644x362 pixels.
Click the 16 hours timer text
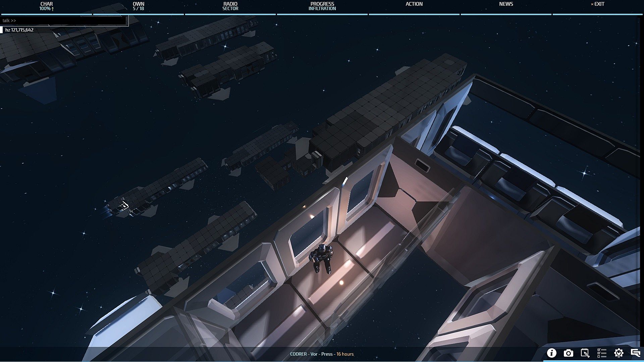coord(345,354)
